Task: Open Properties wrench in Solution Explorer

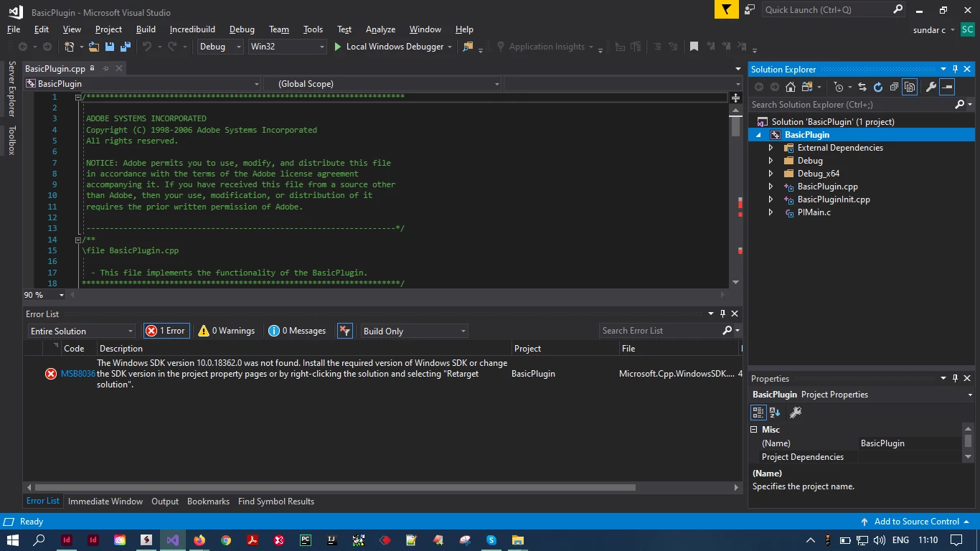Action: click(931, 87)
